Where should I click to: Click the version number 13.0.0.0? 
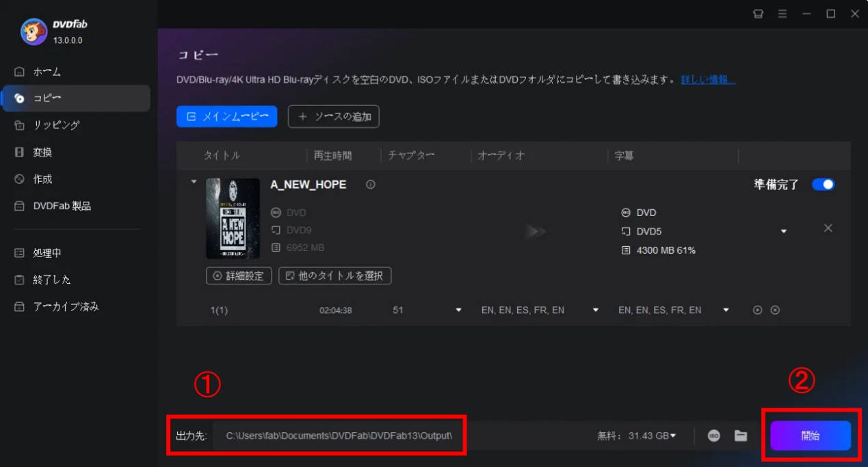tap(68, 40)
